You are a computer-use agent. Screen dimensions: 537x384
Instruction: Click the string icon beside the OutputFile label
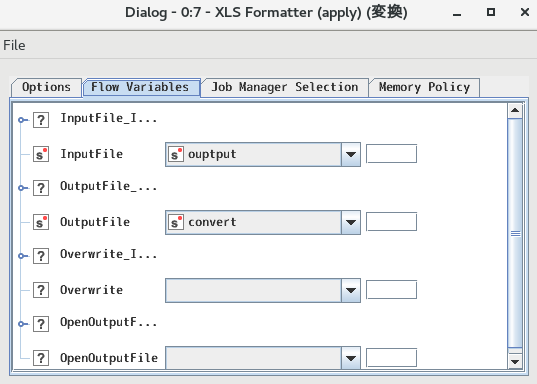click(41, 222)
